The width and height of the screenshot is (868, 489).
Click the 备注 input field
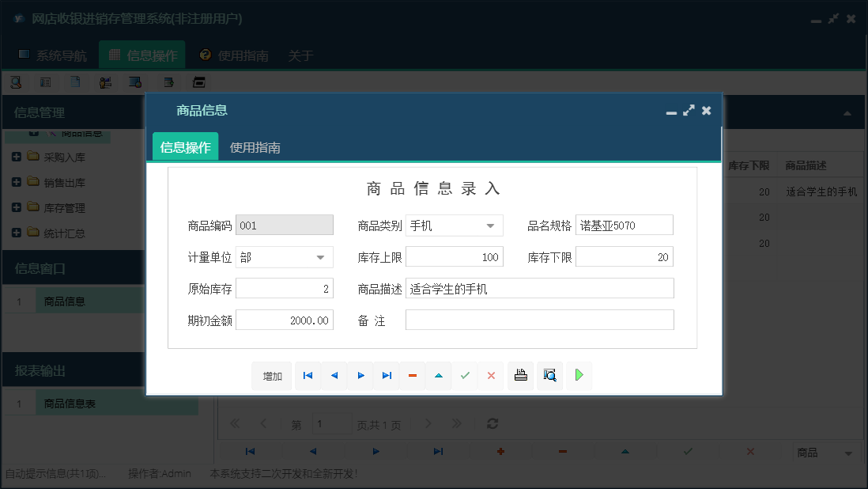(x=539, y=320)
